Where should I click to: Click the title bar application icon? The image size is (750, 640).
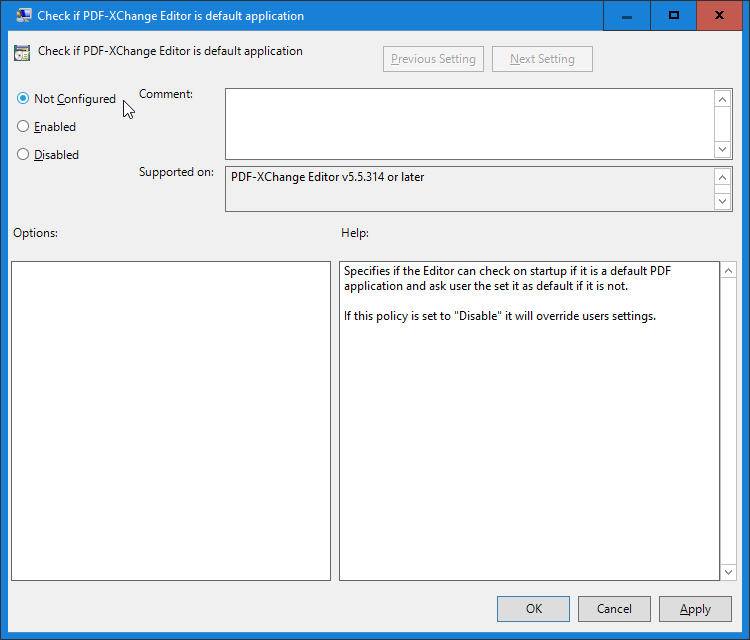tap(22, 16)
